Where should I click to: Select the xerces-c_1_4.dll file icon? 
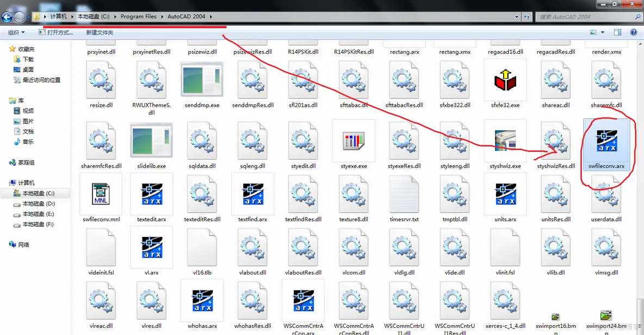(x=505, y=300)
